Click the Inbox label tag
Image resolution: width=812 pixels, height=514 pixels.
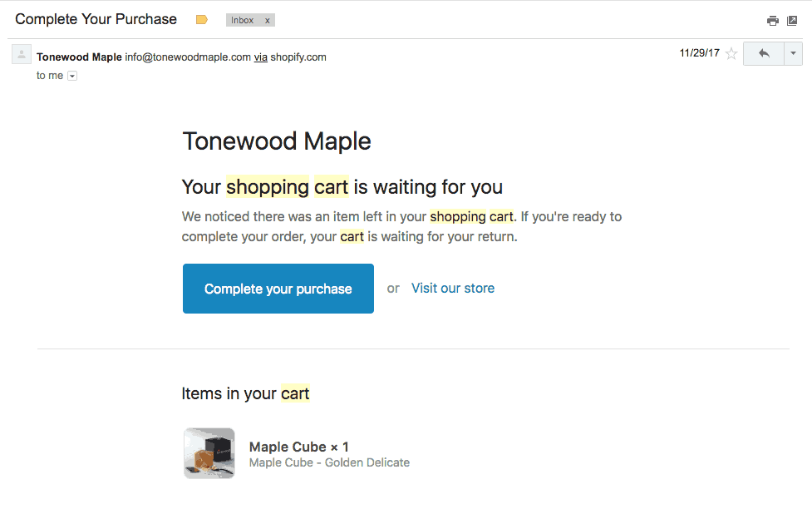pyautogui.click(x=243, y=21)
